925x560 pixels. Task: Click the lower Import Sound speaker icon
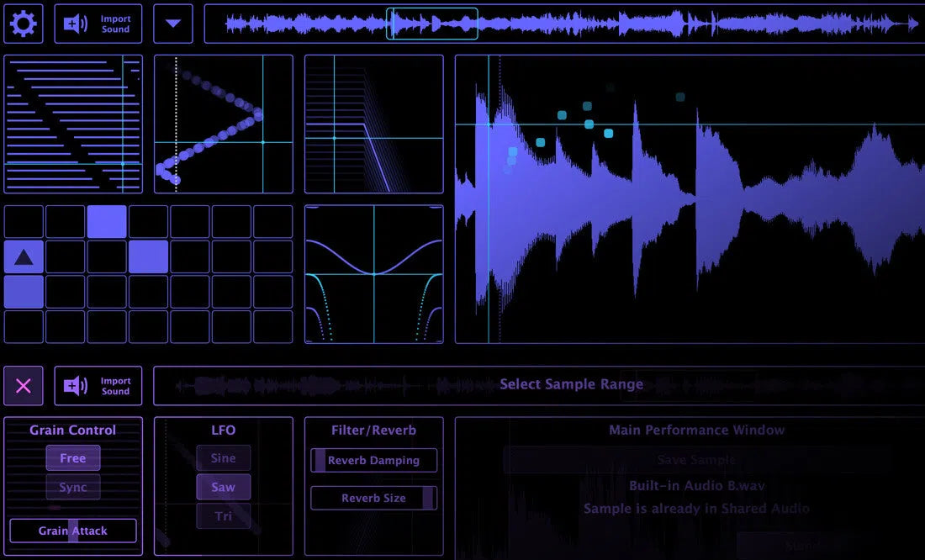74,385
